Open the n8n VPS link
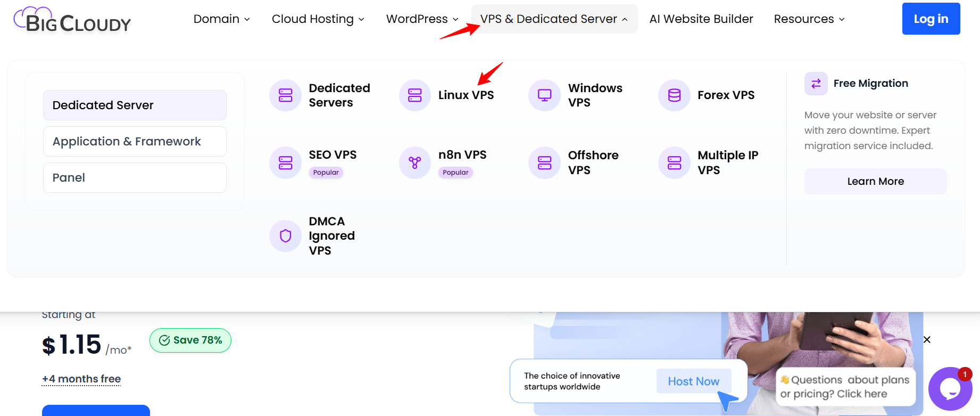The image size is (980, 416). (x=462, y=155)
